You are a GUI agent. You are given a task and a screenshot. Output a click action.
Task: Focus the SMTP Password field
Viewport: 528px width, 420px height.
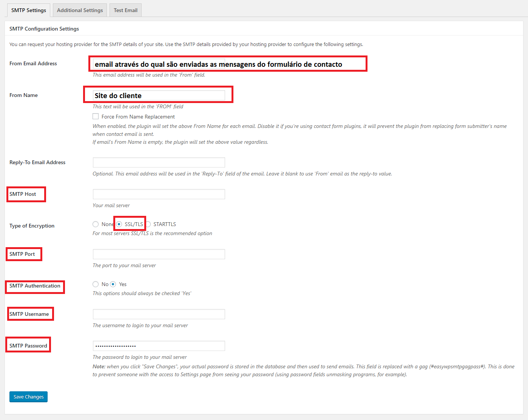click(x=159, y=346)
